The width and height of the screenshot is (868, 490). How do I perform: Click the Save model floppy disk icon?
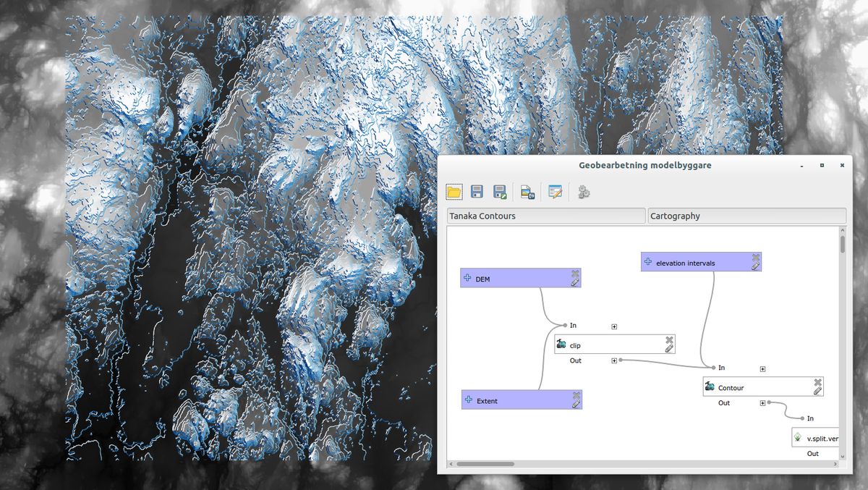click(477, 192)
